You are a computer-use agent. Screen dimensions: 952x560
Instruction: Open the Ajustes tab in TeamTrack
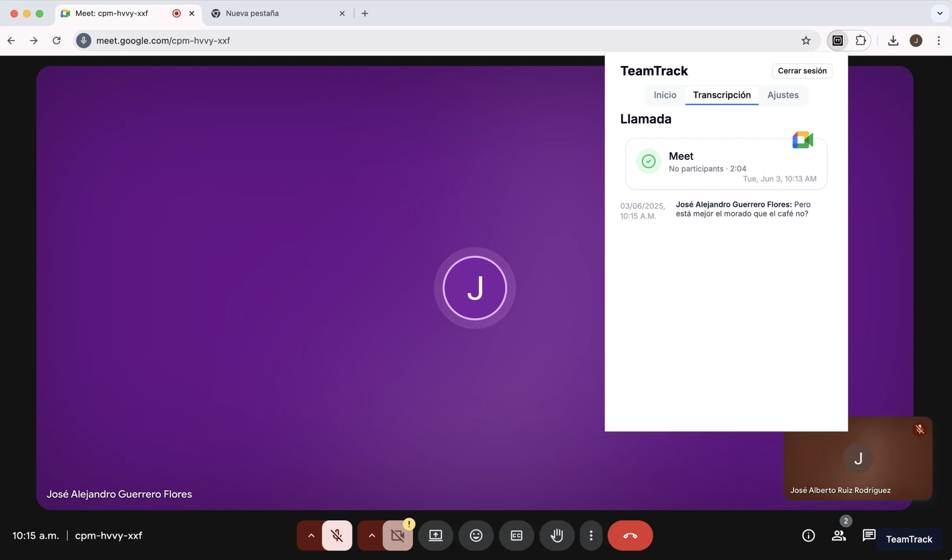coord(783,95)
